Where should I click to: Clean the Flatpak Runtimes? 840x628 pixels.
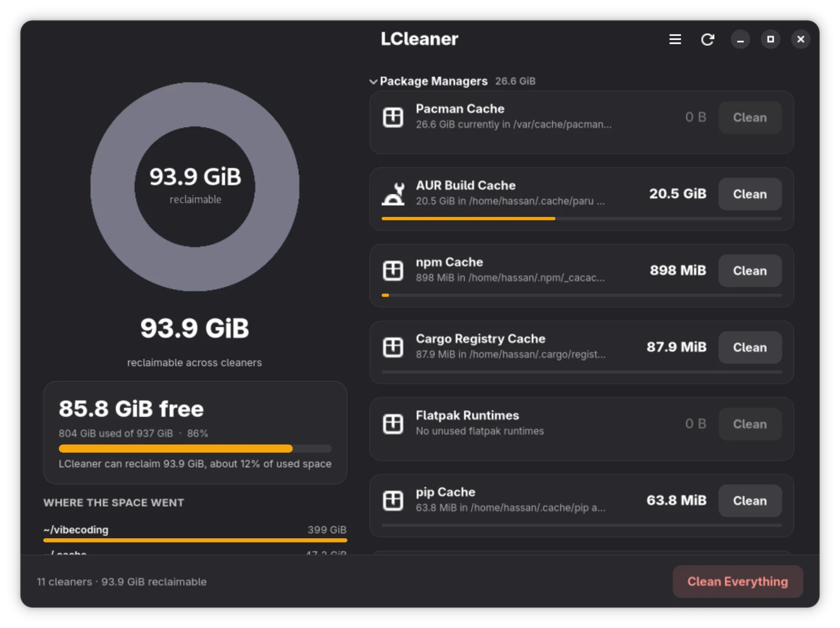[750, 424]
